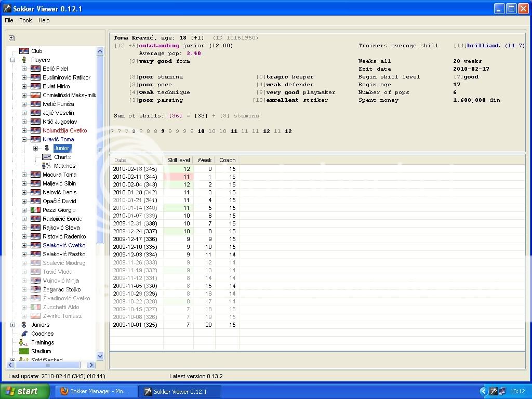Viewport: 532px width, 399px height.
Task: Click Pezzi Giorgio's Italian flag icon
Action: click(x=35, y=210)
